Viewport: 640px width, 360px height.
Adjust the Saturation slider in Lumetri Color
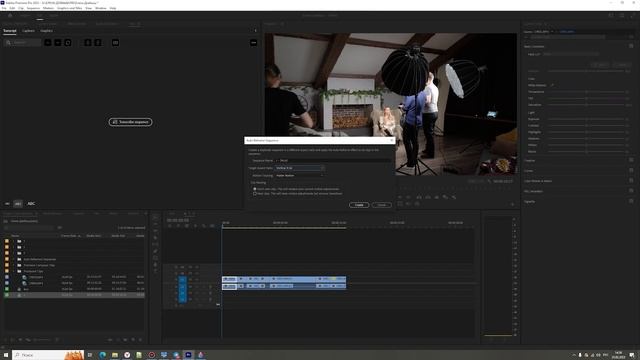click(586, 105)
